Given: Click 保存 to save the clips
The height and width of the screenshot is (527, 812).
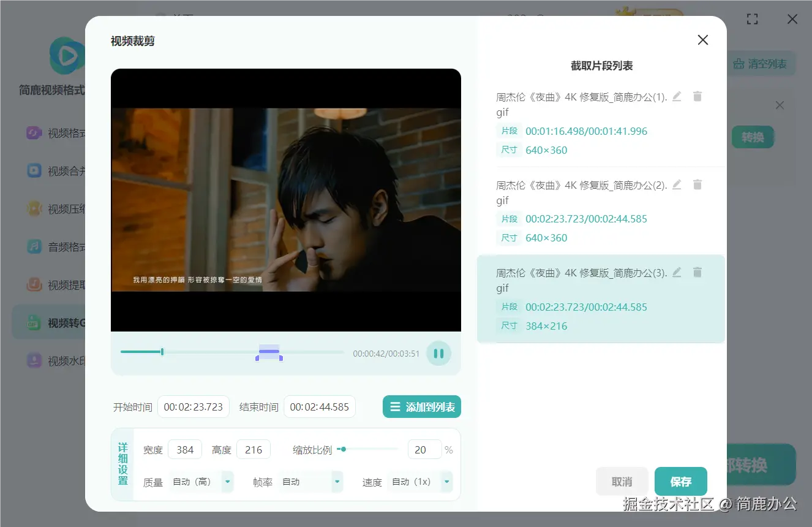Looking at the screenshot, I should [681, 482].
